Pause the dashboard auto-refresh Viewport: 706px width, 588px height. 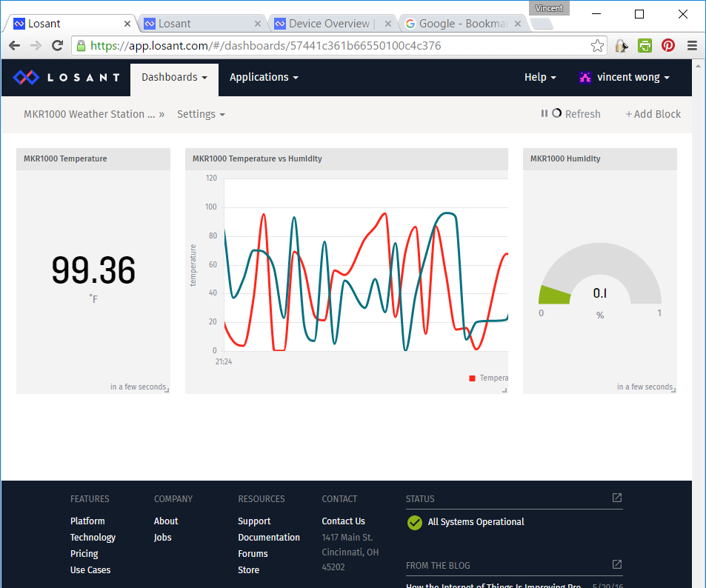point(544,113)
